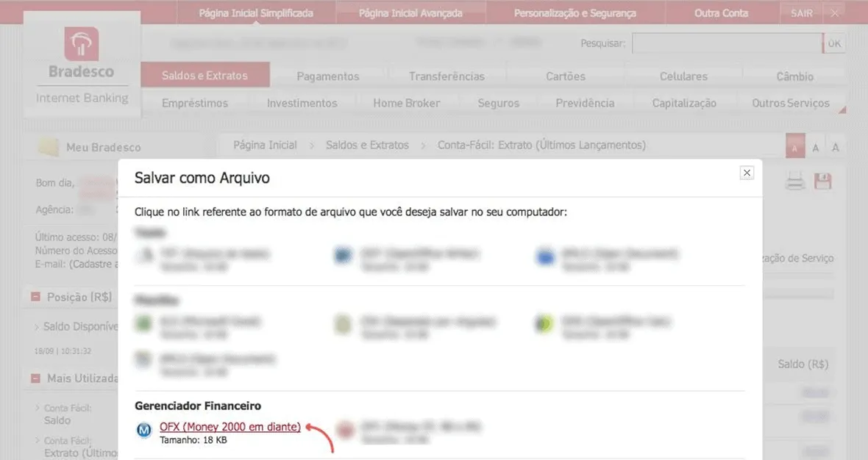
Task: Go to Saldos e Extratos breadcrumb
Action: pos(367,145)
